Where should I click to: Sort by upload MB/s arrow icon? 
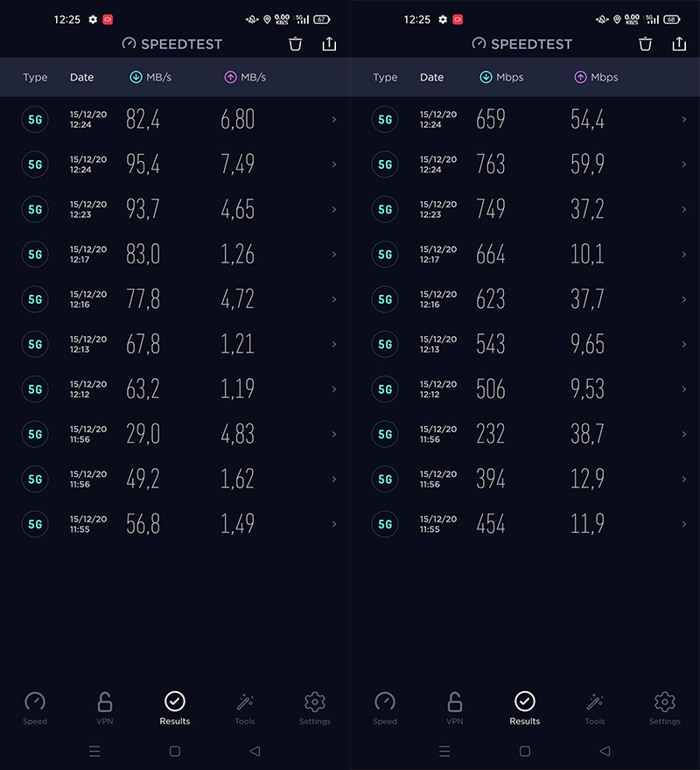[x=230, y=77]
